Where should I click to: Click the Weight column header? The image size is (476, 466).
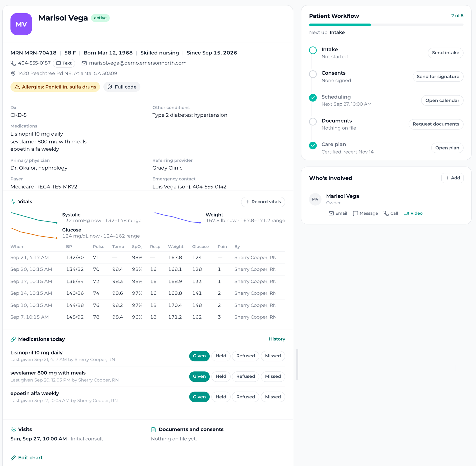pos(176,247)
